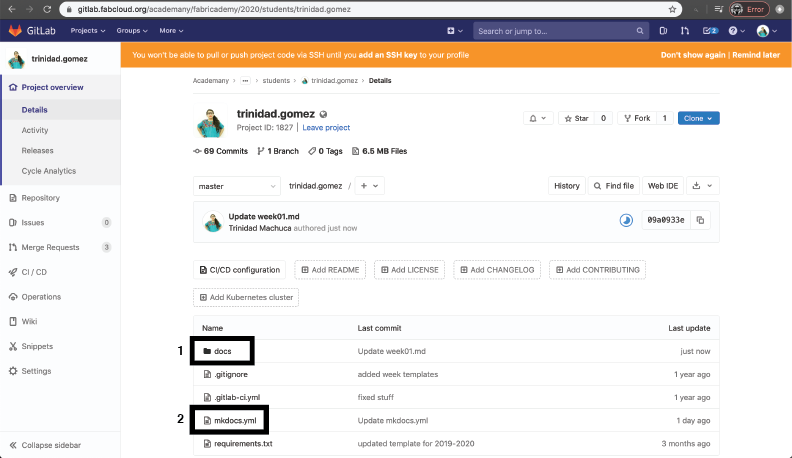Open the help question mark menu

736,31
